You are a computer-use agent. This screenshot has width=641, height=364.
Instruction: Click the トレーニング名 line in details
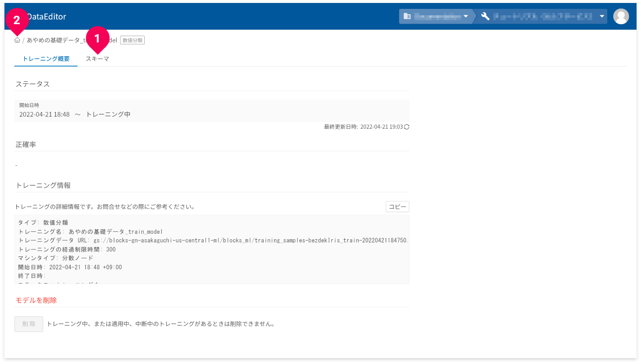click(90, 232)
